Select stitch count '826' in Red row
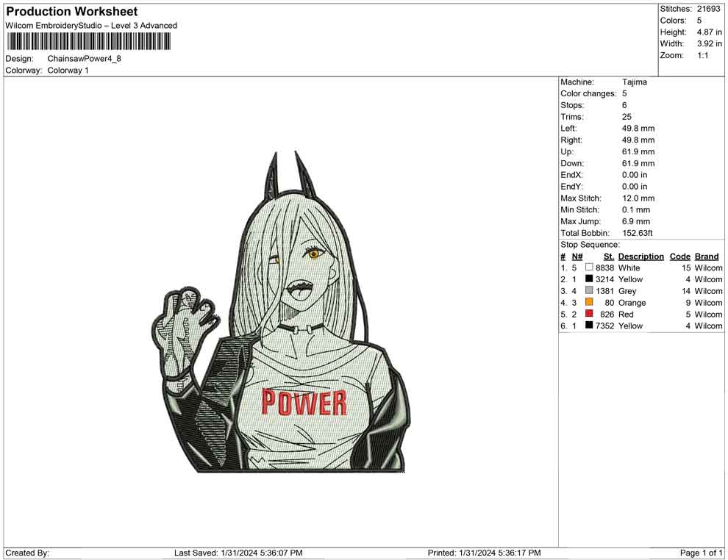This screenshot has width=728, height=560. tap(607, 314)
